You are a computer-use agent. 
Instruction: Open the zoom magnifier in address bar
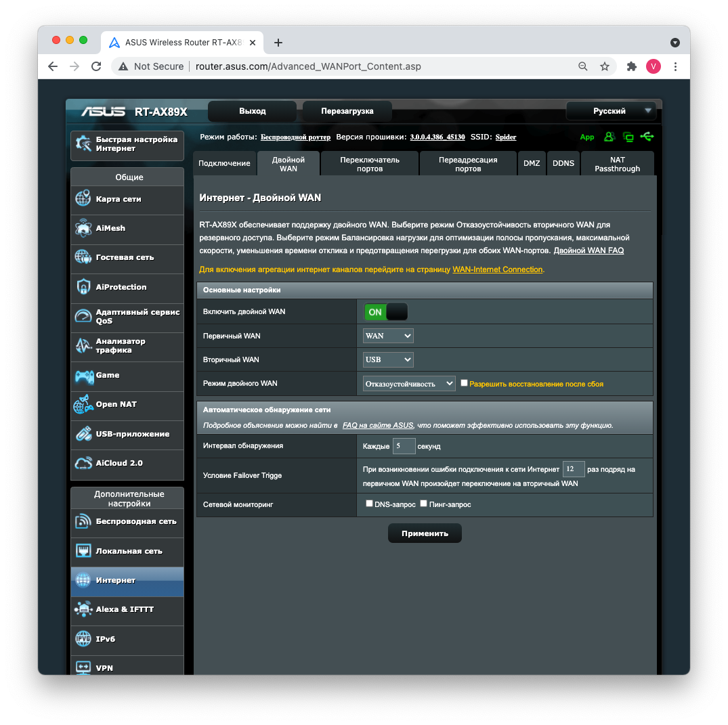[x=582, y=66]
